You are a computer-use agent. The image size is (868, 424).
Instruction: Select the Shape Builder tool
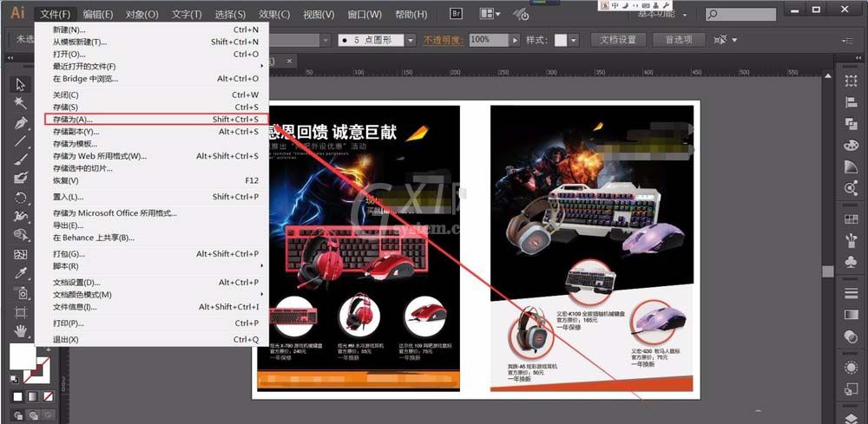point(21,235)
